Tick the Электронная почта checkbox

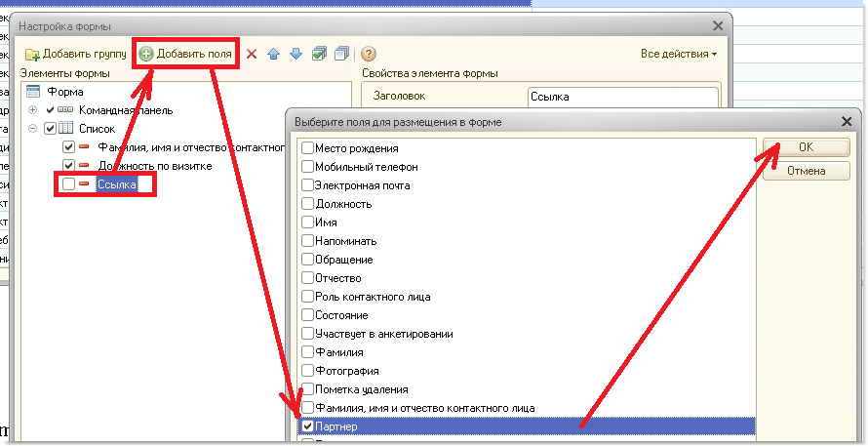[x=308, y=185]
